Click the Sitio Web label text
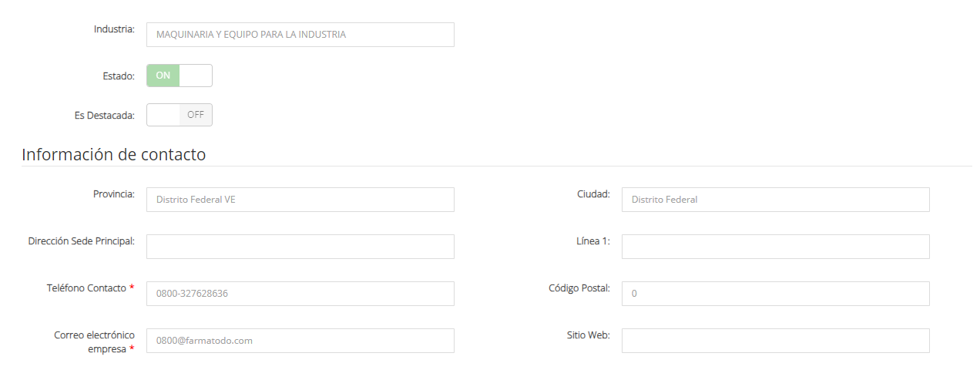 pyautogui.click(x=588, y=335)
